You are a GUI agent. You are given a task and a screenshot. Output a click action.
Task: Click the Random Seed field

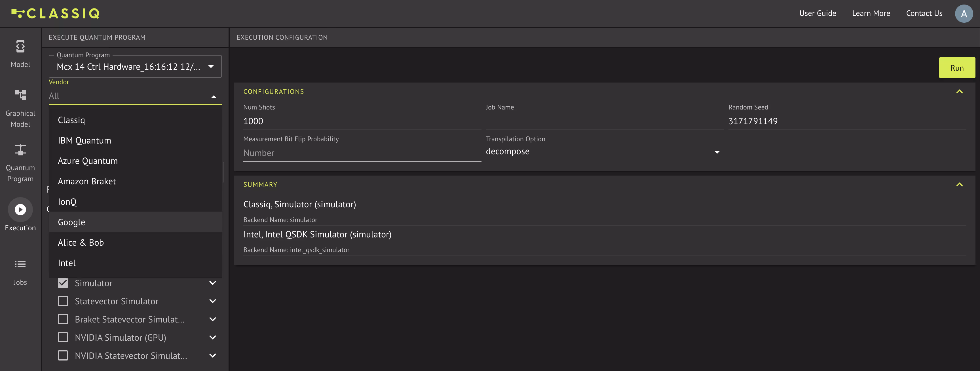(x=847, y=121)
